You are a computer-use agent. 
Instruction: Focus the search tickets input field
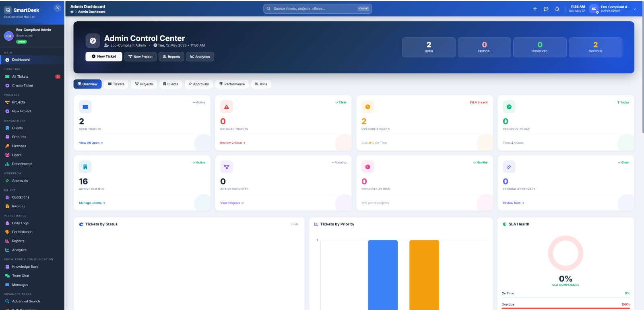click(318, 8)
